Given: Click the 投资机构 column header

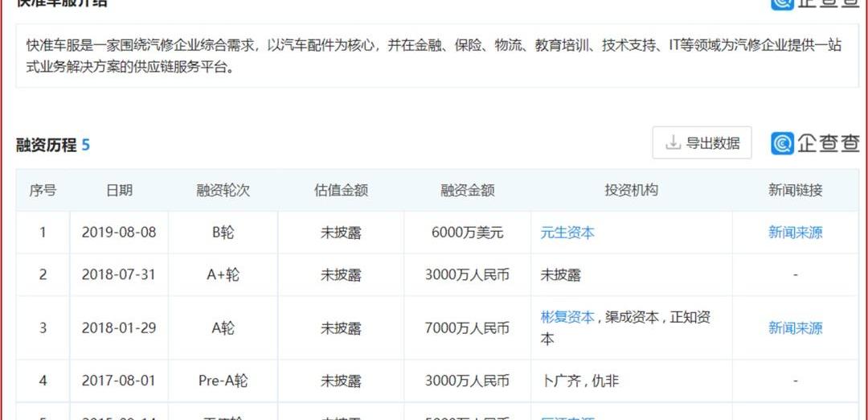Looking at the screenshot, I should [x=631, y=191].
